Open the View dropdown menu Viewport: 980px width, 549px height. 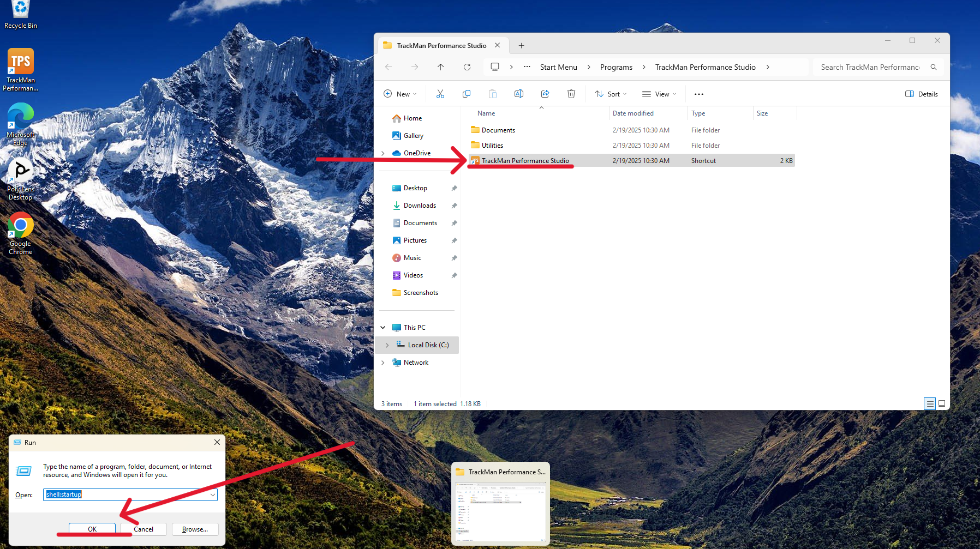659,94
